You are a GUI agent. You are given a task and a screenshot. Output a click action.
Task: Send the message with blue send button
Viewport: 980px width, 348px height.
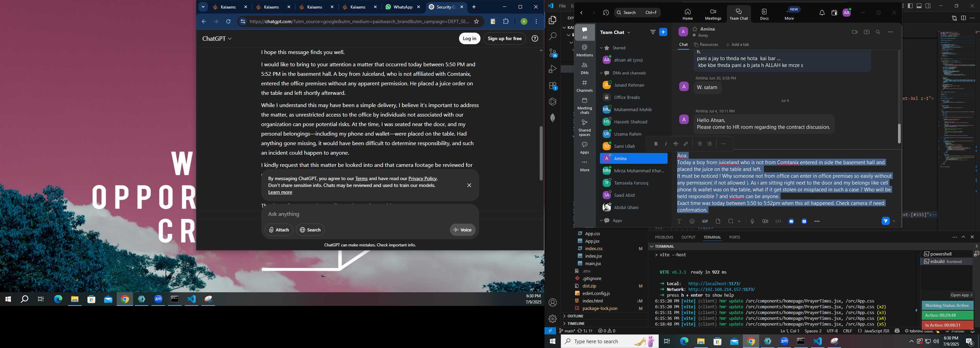(x=885, y=221)
